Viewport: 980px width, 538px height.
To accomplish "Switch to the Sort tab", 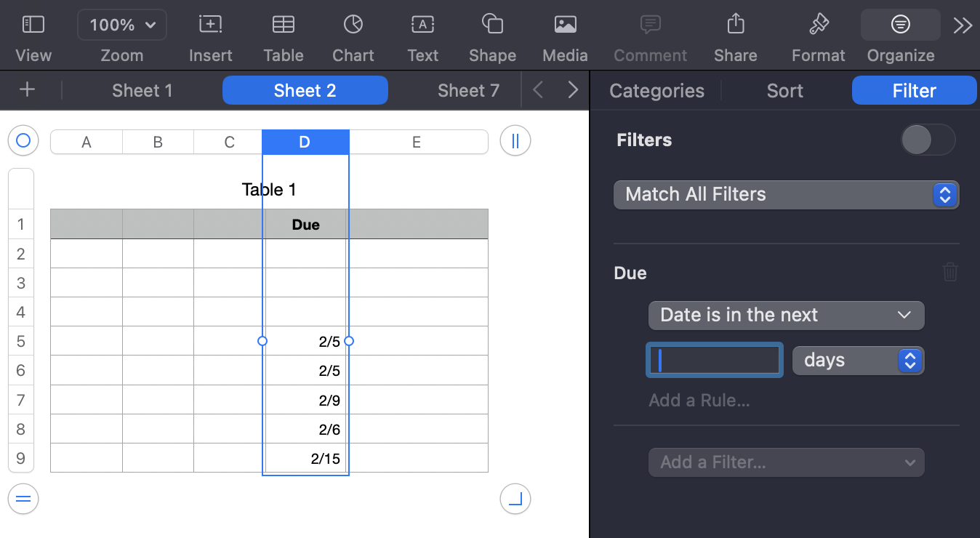I will pyautogui.click(x=784, y=91).
